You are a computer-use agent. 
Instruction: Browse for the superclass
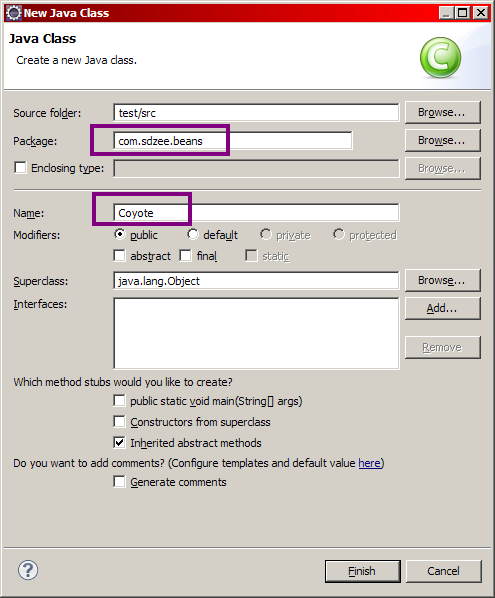(442, 280)
